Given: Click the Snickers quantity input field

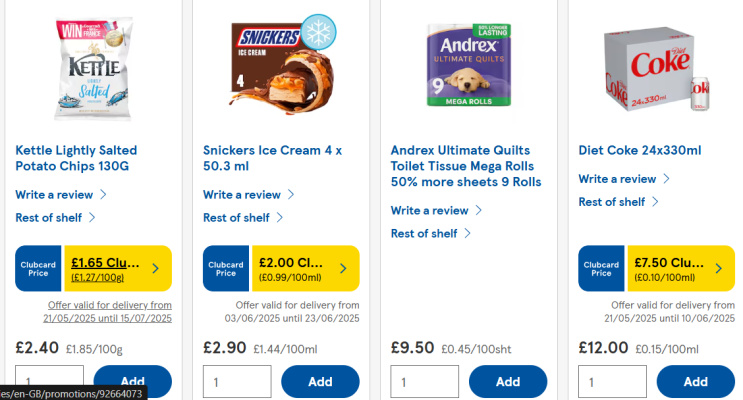Looking at the screenshot, I should tap(237, 382).
